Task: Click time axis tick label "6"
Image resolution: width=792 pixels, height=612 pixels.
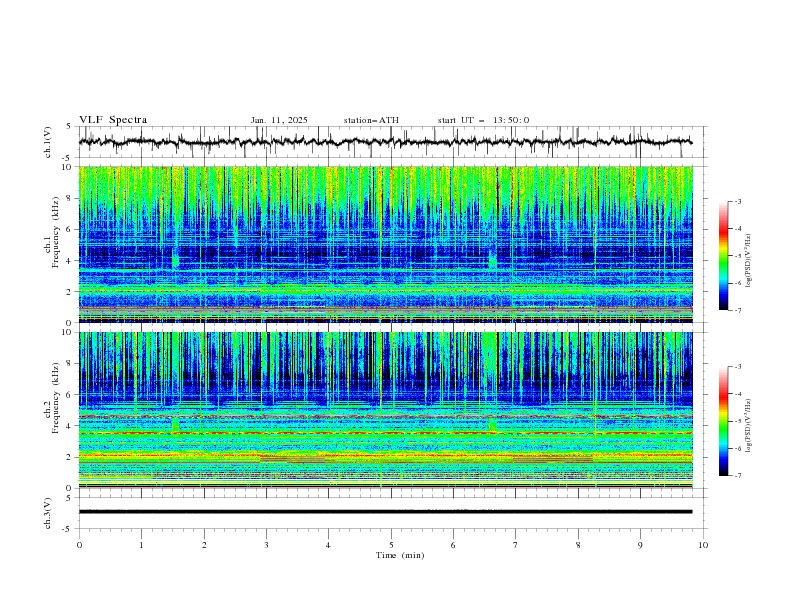Action: 453,545
